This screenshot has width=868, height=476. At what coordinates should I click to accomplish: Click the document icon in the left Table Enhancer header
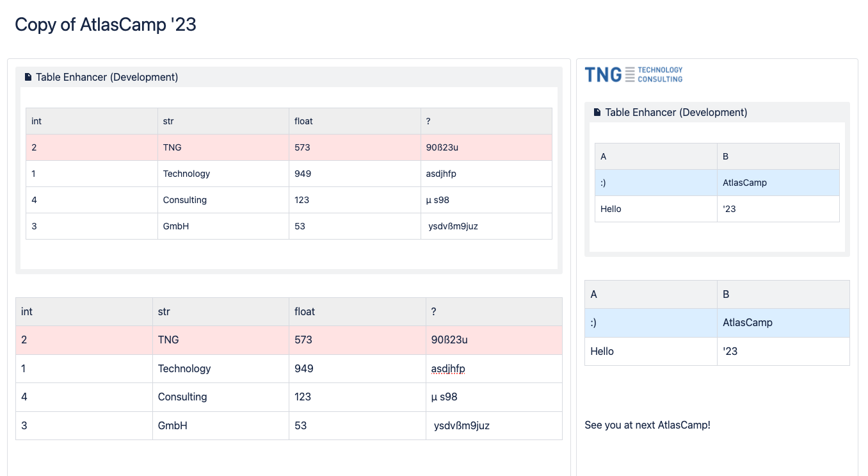pyautogui.click(x=28, y=78)
